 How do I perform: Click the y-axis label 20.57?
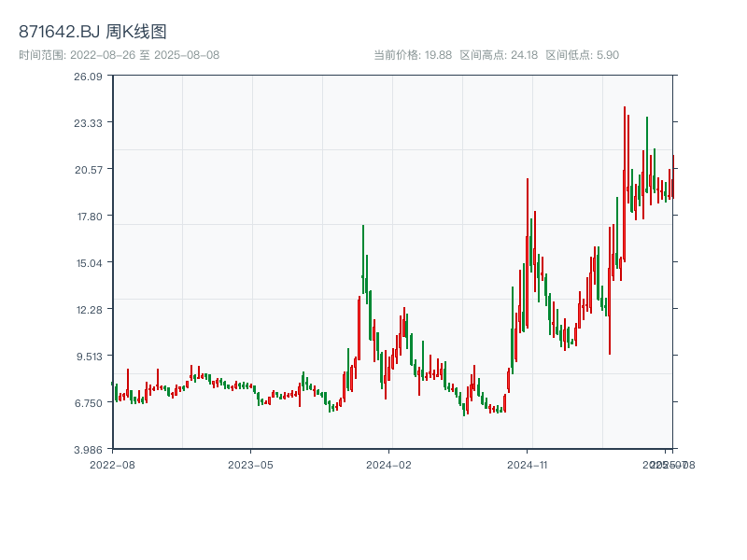click(x=88, y=170)
